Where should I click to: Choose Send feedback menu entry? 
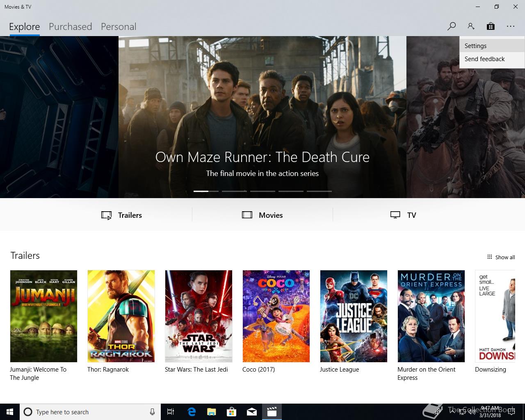[x=492, y=59]
